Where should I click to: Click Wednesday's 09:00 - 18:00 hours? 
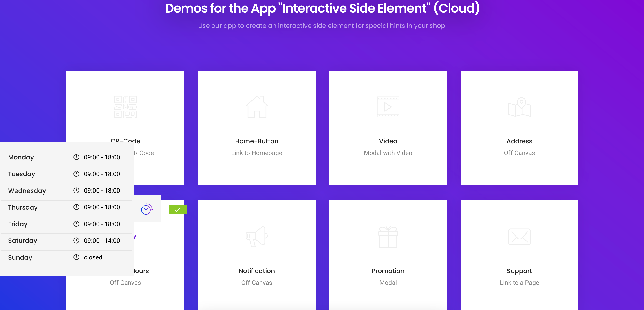102,191
